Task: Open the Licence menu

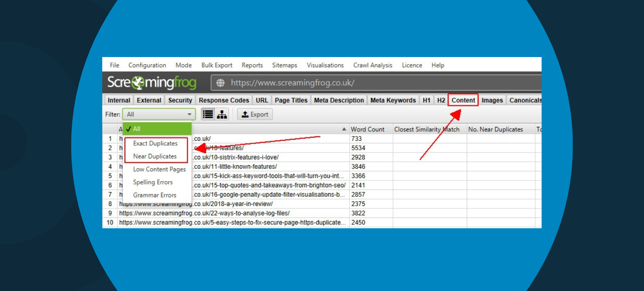Action: tap(412, 65)
